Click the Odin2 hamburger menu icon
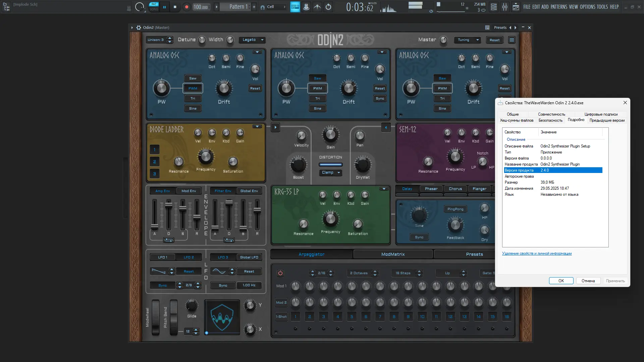Viewport: 644px width, 362px height. point(512,40)
